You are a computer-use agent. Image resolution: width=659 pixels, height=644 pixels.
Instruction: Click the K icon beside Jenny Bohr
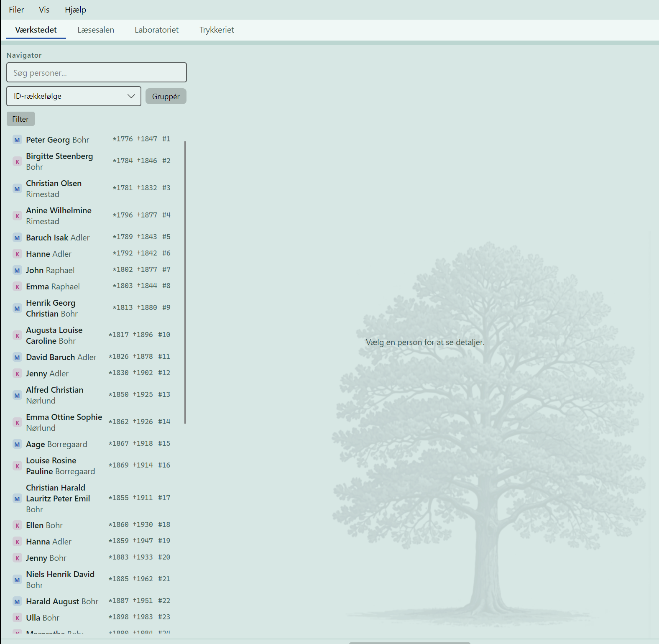[17, 558]
